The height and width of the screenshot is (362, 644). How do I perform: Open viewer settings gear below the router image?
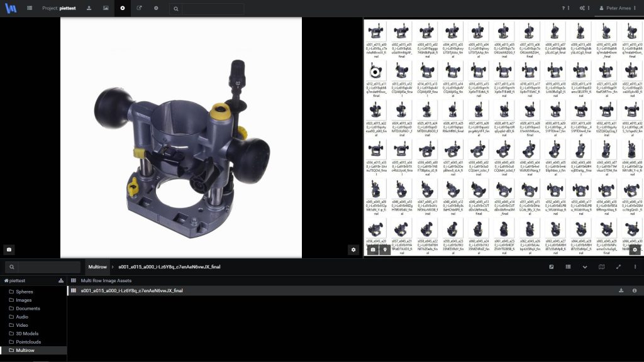(x=353, y=250)
